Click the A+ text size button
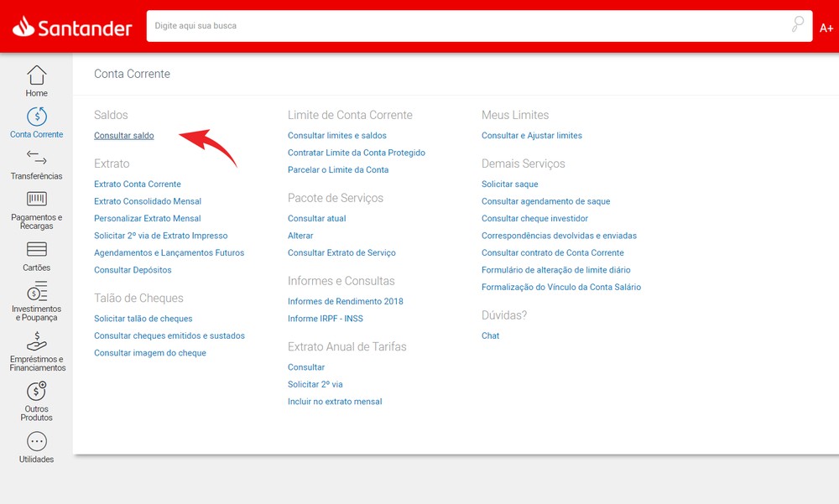Image resolution: width=839 pixels, height=504 pixels. pyautogui.click(x=826, y=26)
